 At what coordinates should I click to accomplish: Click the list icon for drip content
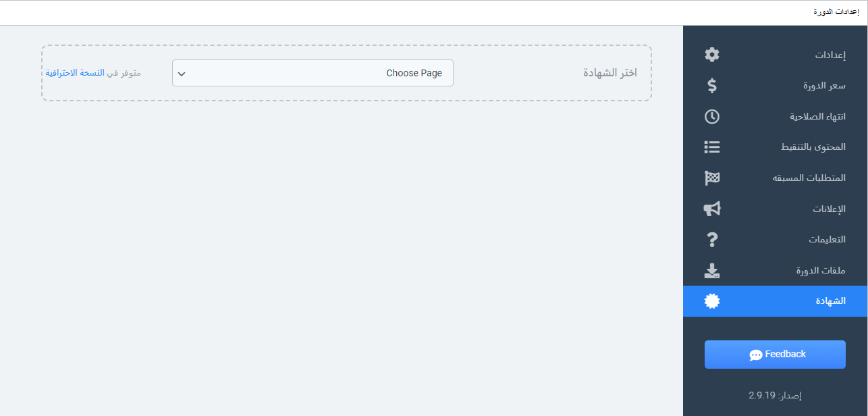pyautogui.click(x=712, y=147)
